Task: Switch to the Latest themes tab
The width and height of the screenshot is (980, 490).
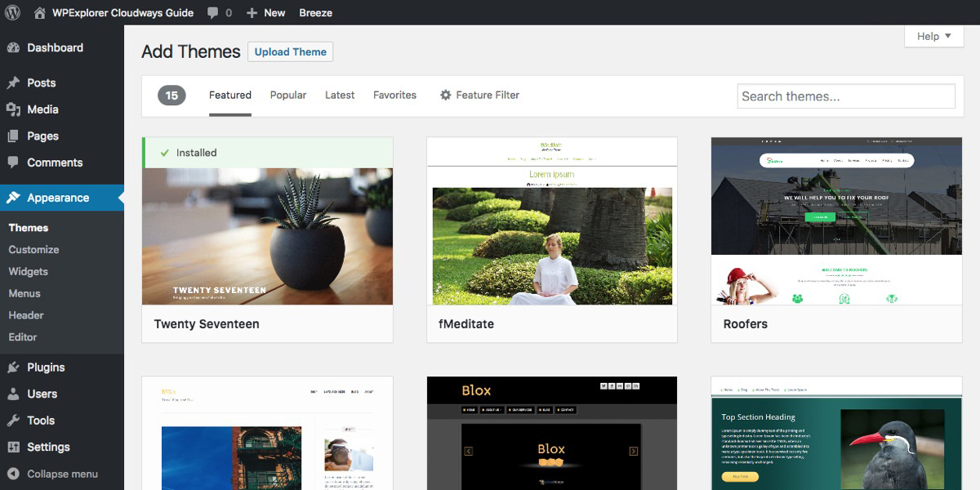Action: point(340,95)
